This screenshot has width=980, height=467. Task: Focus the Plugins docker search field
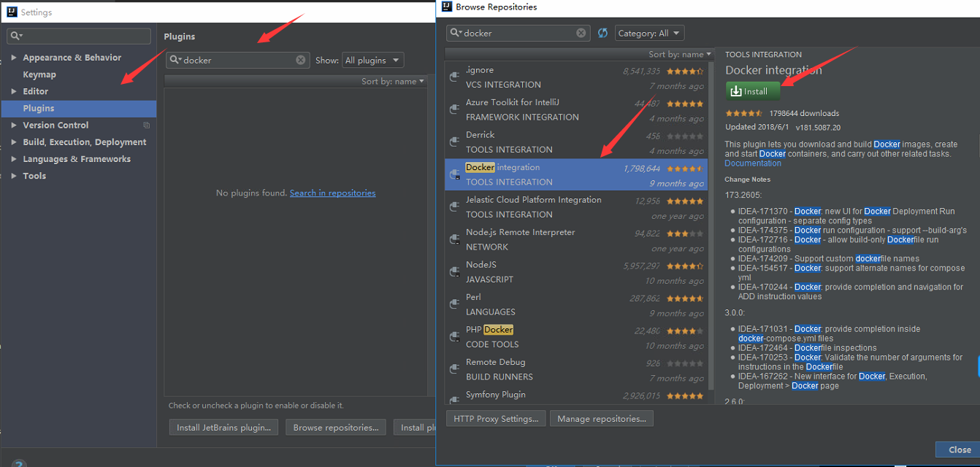click(238, 60)
